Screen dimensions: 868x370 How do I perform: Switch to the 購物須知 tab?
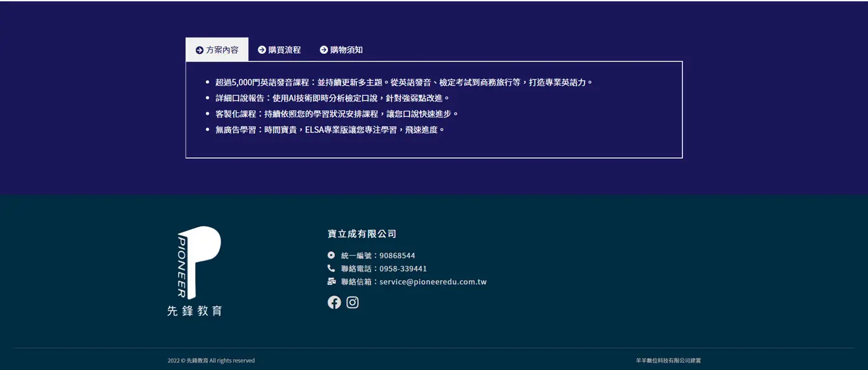tap(341, 50)
